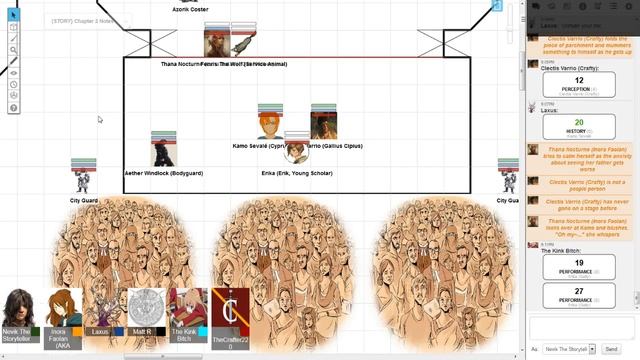Click the left crowd audience image
640x360 pixels.
(123, 273)
